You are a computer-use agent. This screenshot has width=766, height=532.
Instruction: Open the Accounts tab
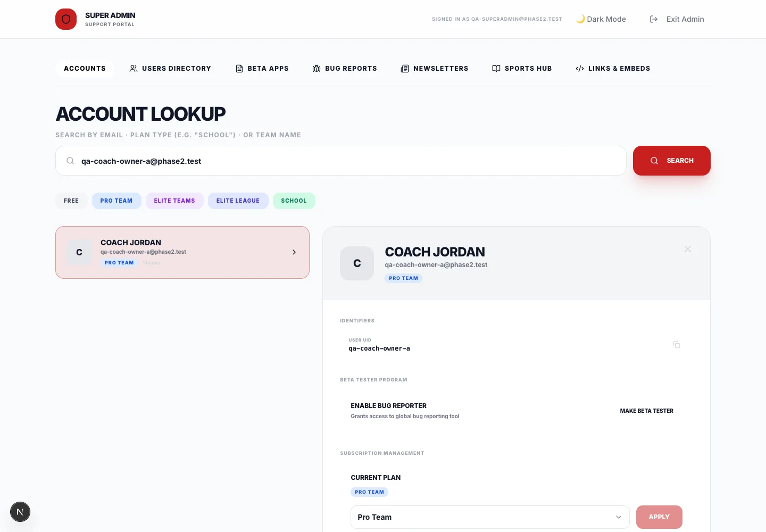(85, 69)
